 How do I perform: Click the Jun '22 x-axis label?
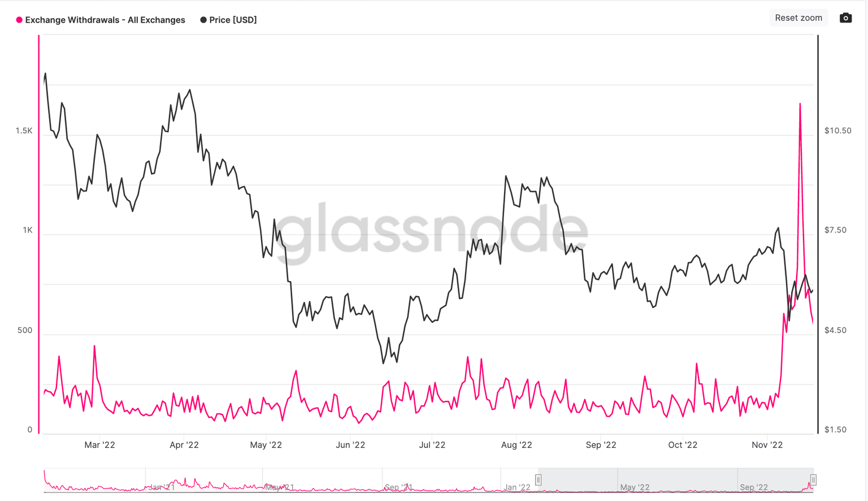point(350,445)
